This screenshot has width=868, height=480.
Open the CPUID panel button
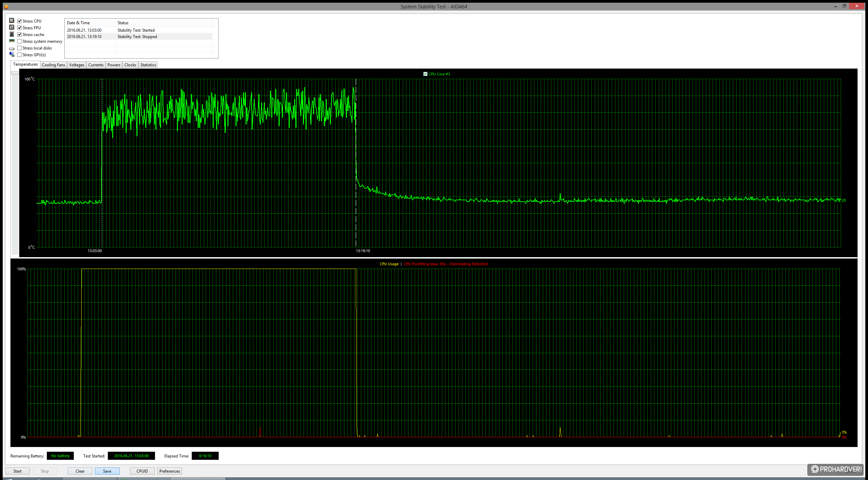pyautogui.click(x=142, y=471)
